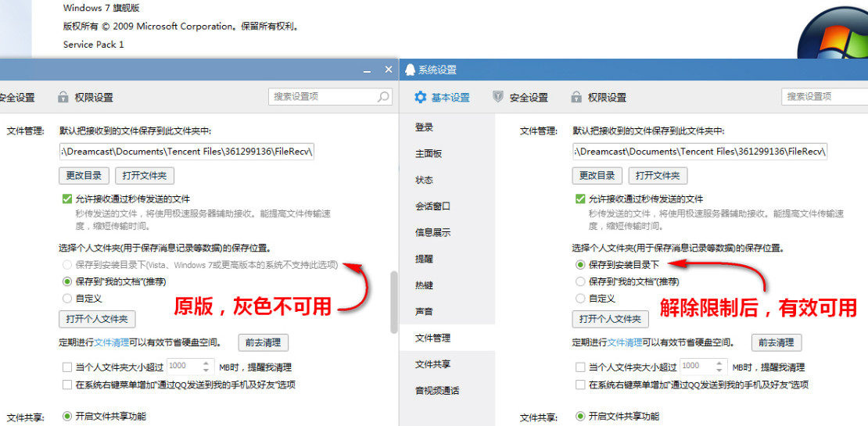
Task: Click MB size stepper in left window
Action: tap(206, 367)
